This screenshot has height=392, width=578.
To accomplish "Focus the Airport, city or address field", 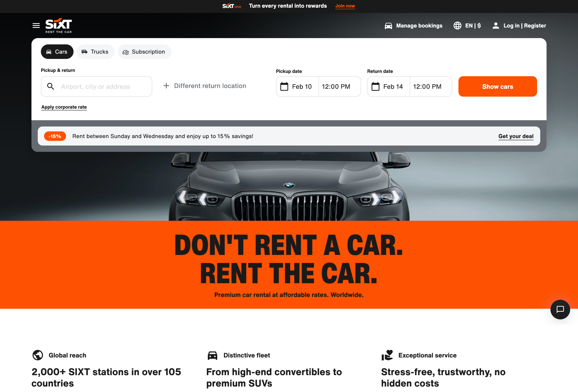I will (96, 86).
